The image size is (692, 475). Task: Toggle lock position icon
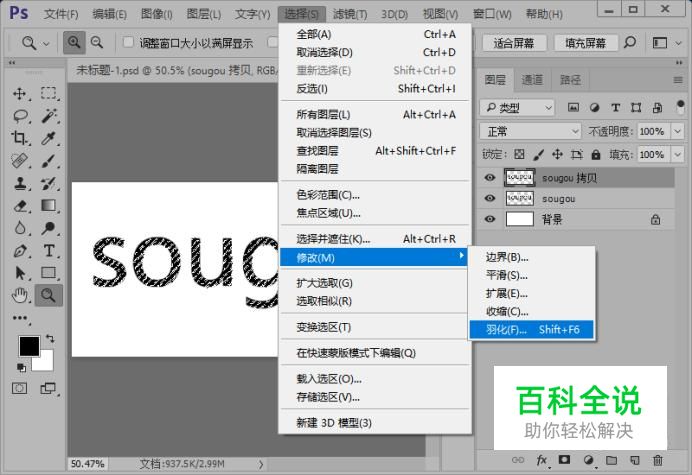tap(557, 154)
